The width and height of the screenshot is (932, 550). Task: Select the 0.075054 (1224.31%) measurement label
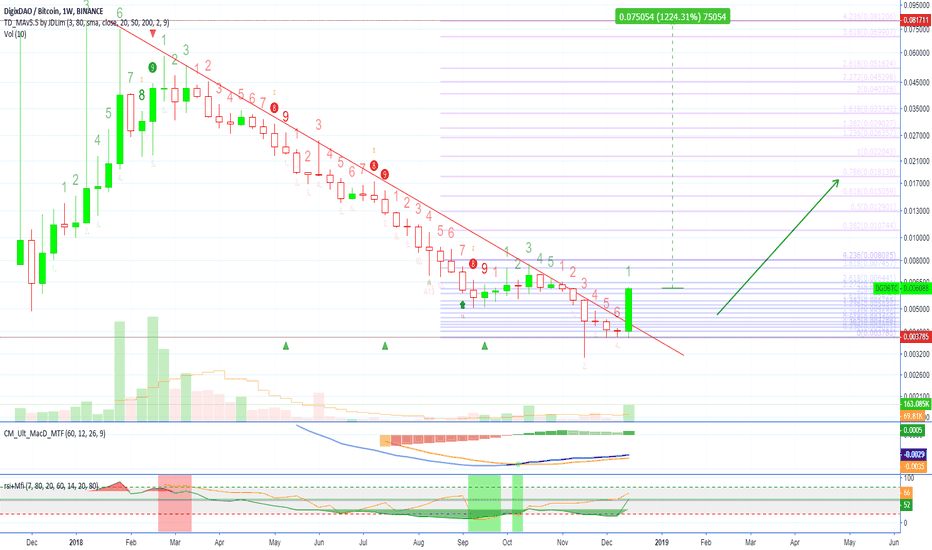(672, 17)
